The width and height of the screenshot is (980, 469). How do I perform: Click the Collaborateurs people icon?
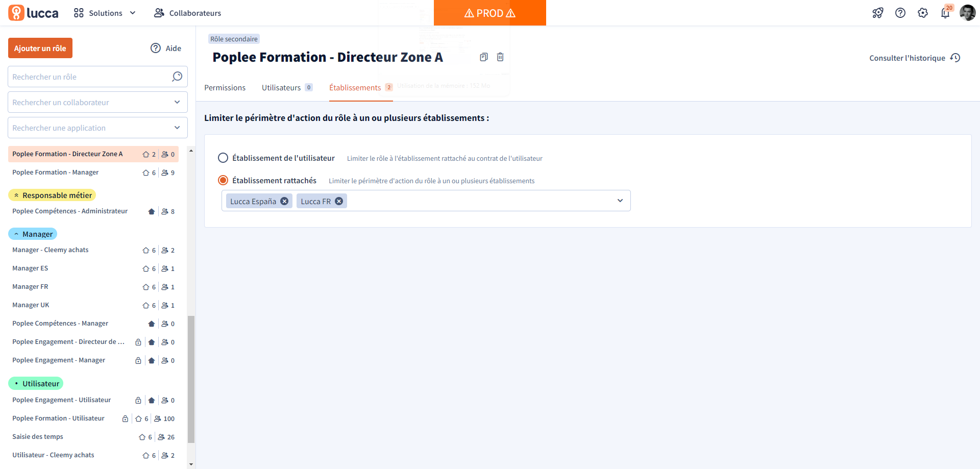[159, 13]
